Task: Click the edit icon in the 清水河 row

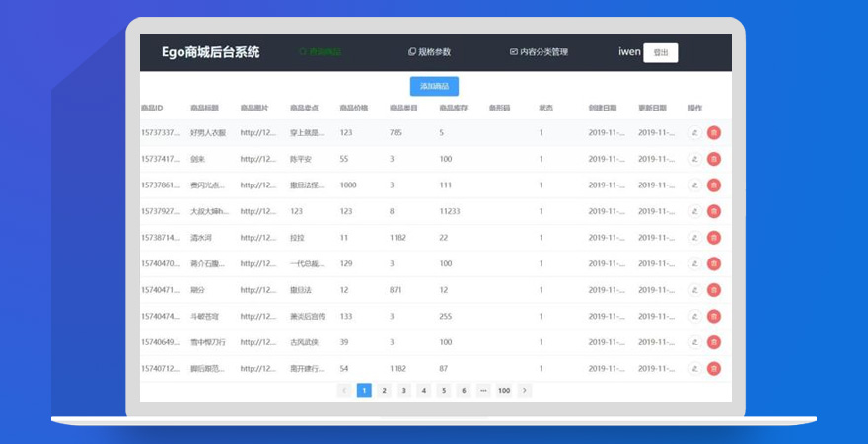Action: point(695,238)
